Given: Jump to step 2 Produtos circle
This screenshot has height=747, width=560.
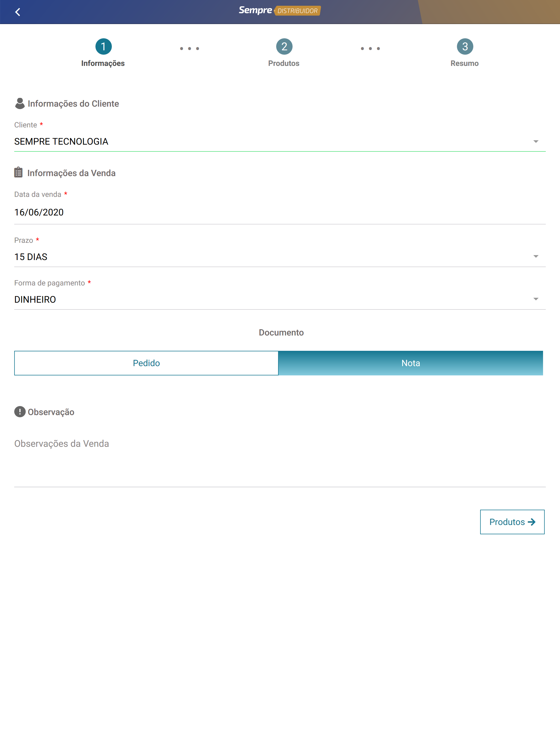Looking at the screenshot, I should point(284,46).
